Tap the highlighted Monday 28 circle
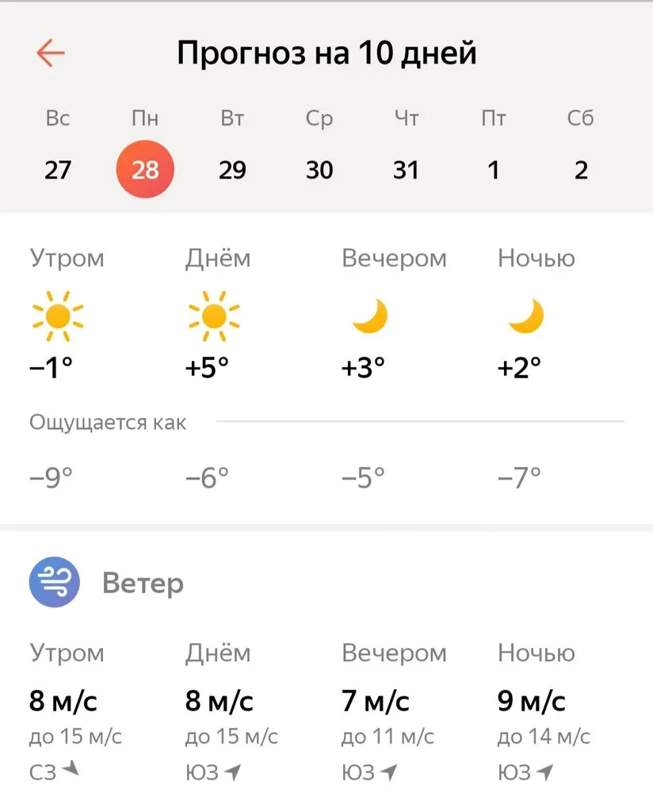 click(x=145, y=168)
